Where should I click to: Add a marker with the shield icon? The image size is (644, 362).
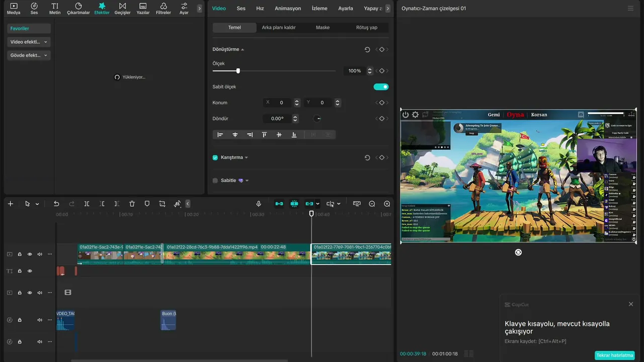point(147,204)
